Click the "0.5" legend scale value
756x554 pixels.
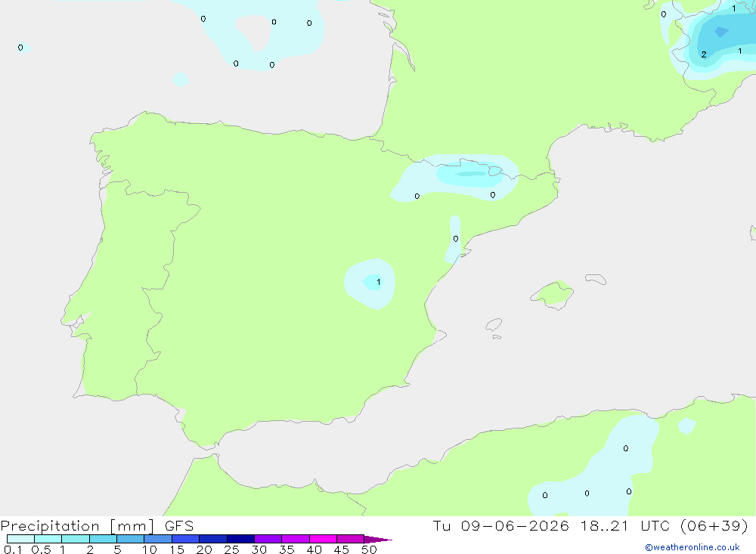tap(41, 549)
